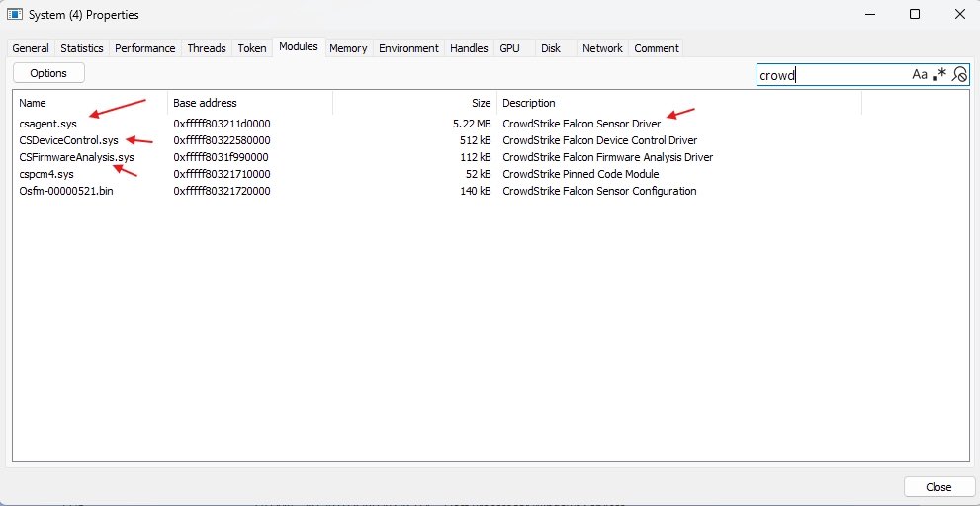Click the Close button at bottom
Image resolution: width=980 pixels, height=506 pixels.
point(938,487)
